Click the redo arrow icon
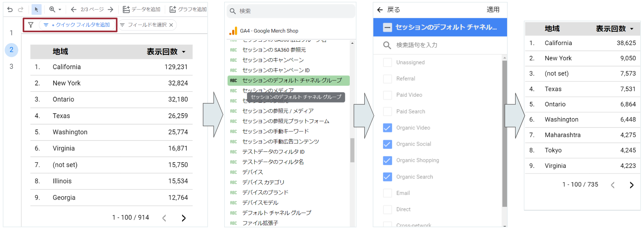This screenshot has height=230, width=644. click(21, 9)
